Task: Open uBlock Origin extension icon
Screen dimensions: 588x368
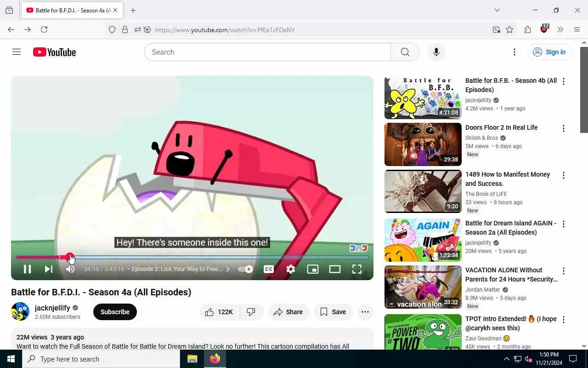Action: [x=544, y=29]
